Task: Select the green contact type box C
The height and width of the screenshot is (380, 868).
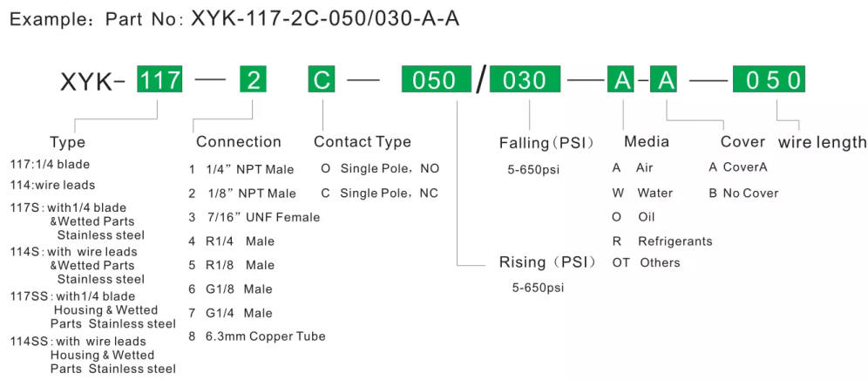Action: pos(322,80)
